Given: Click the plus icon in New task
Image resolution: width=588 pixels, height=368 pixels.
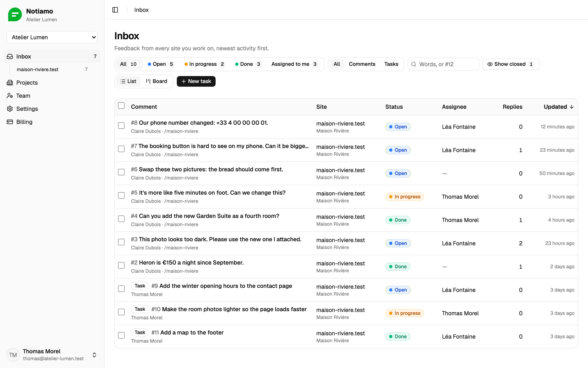Looking at the screenshot, I should (x=184, y=81).
